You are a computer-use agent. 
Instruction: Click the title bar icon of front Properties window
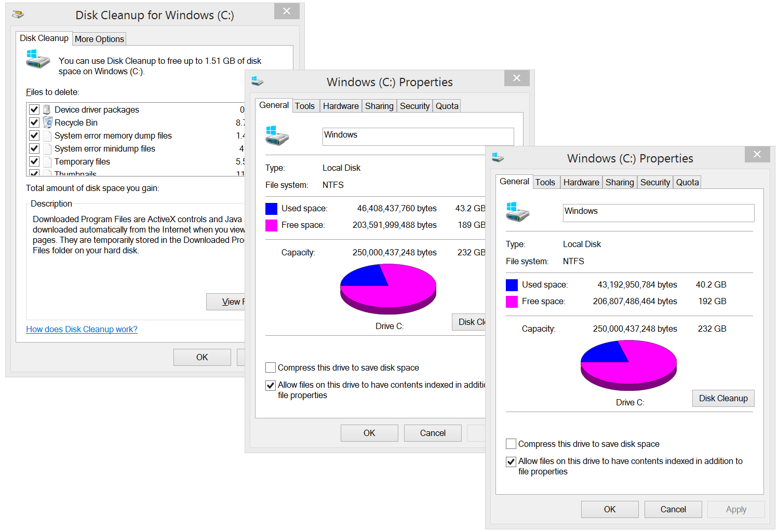[x=498, y=157]
